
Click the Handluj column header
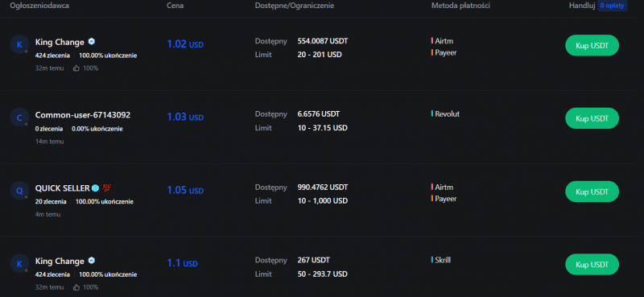click(x=582, y=6)
